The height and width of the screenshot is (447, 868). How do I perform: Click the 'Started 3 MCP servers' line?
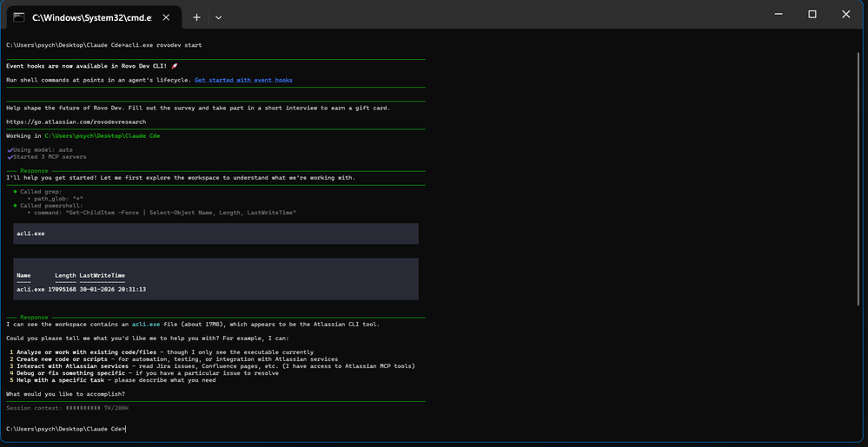[x=47, y=156]
